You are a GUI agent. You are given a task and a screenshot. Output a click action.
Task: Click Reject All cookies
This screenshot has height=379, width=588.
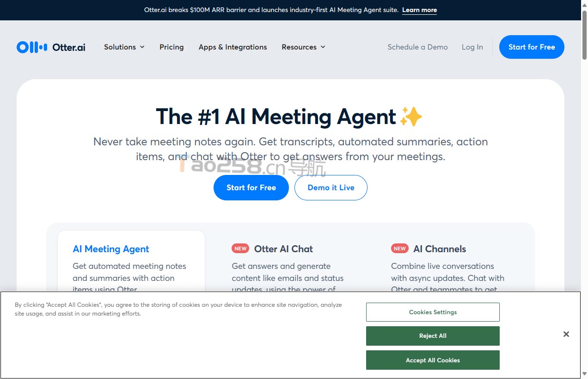click(433, 336)
